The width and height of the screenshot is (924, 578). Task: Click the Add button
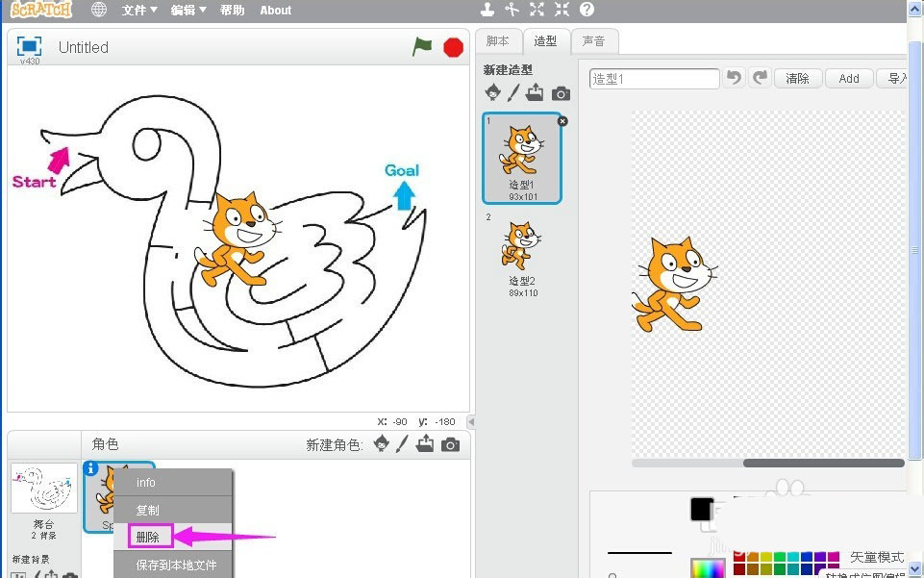click(848, 78)
